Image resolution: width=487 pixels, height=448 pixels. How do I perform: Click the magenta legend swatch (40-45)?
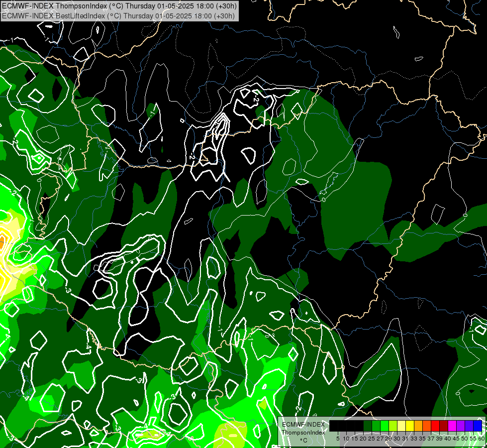pos(452,426)
